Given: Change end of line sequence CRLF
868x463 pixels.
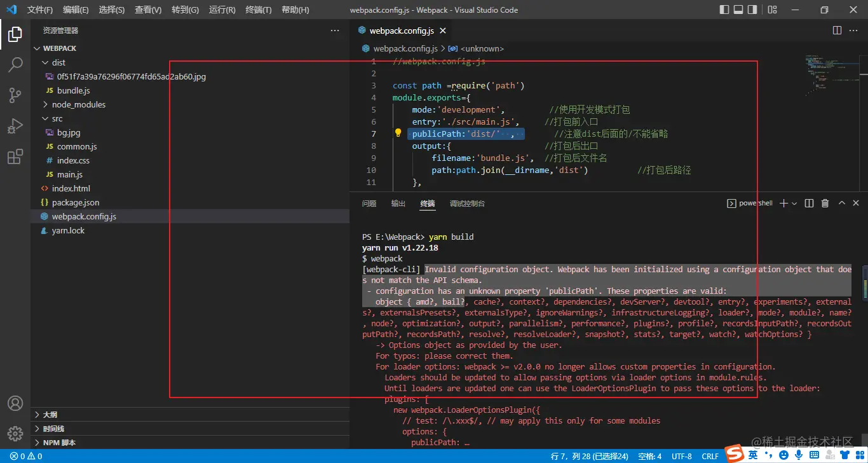Looking at the screenshot, I should (710, 456).
